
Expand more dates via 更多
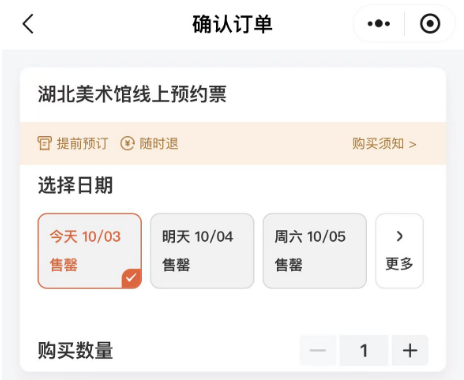click(x=399, y=251)
